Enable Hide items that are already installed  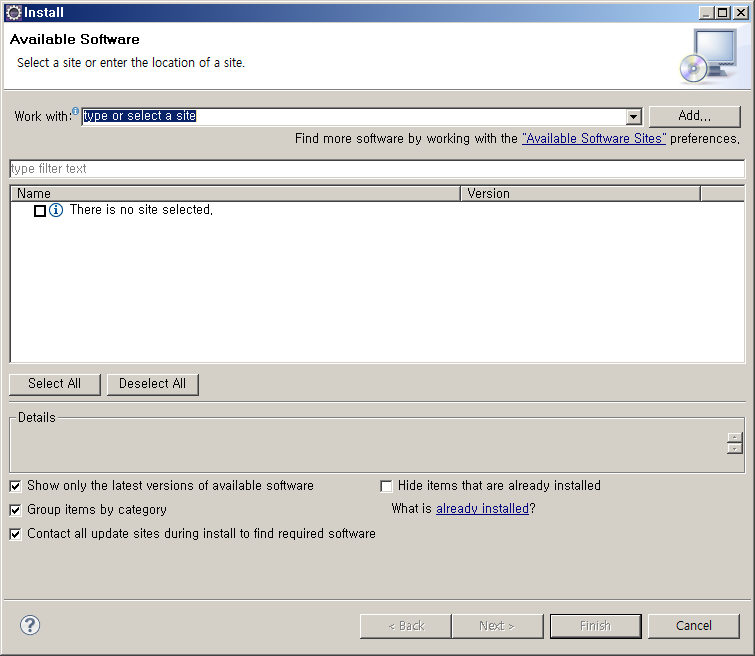pos(386,486)
